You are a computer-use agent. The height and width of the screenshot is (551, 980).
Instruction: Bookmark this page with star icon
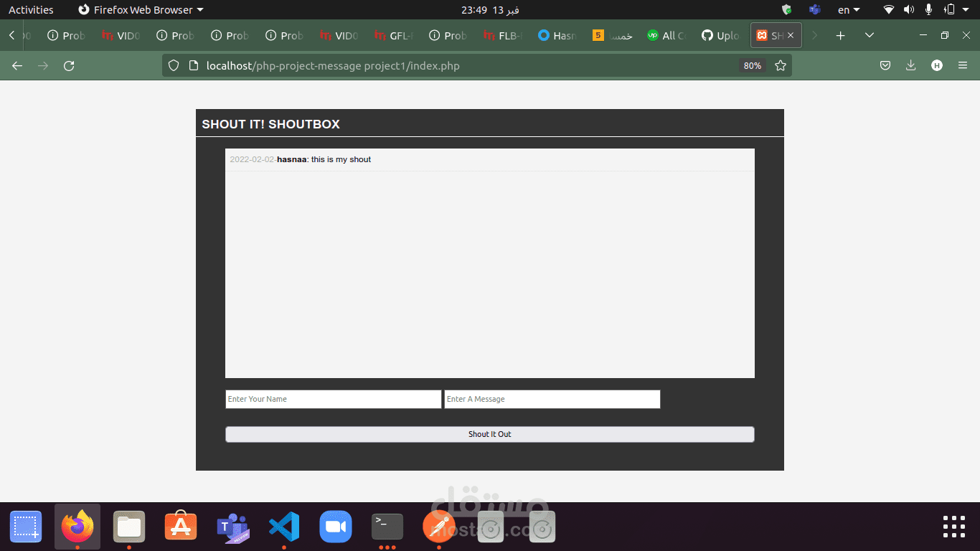[781, 66]
